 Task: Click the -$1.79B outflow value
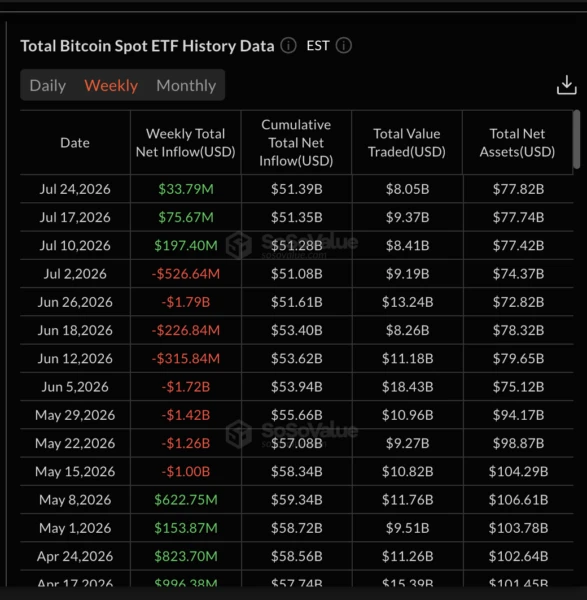click(186, 302)
